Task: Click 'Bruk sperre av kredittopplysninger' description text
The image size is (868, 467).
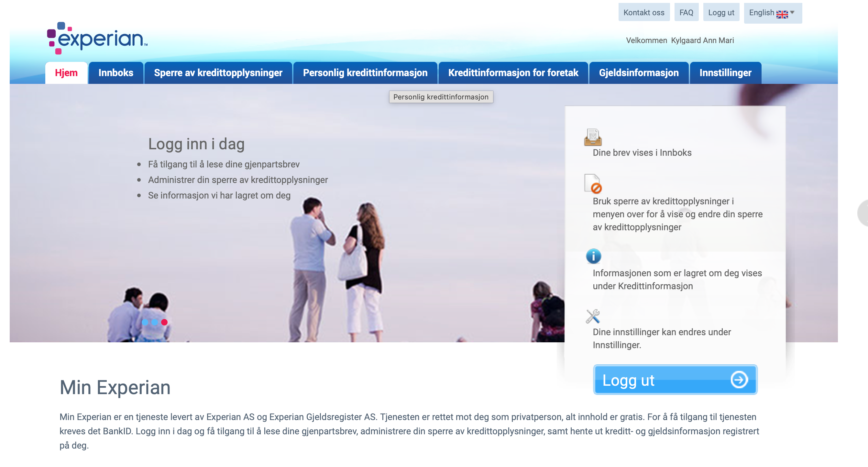Action: point(677,214)
